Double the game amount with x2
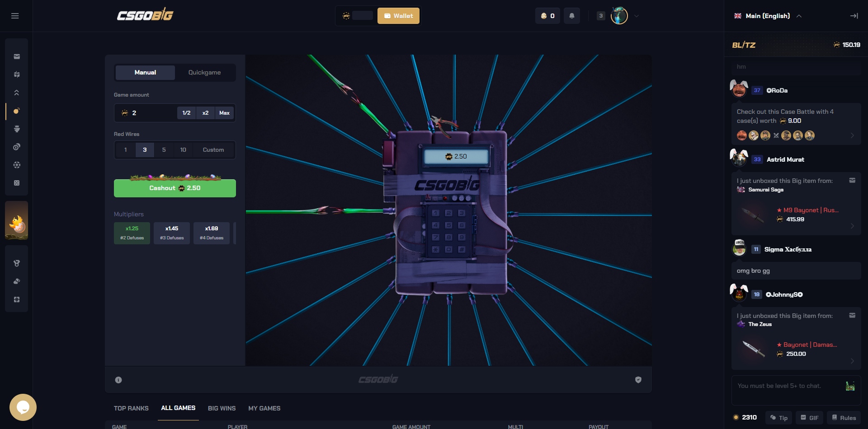 pos(205,113)
